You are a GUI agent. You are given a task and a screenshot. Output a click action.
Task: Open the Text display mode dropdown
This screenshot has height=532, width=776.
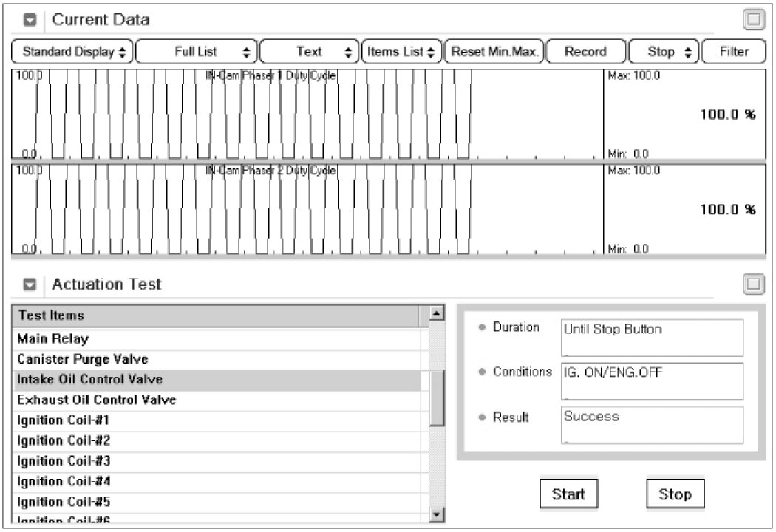[310, 52]
